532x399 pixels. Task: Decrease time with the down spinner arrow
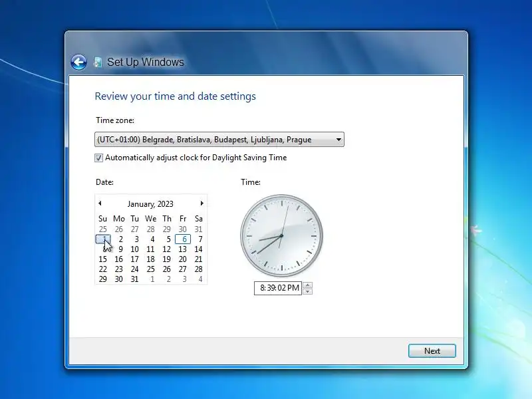click(x=307, y=291)
